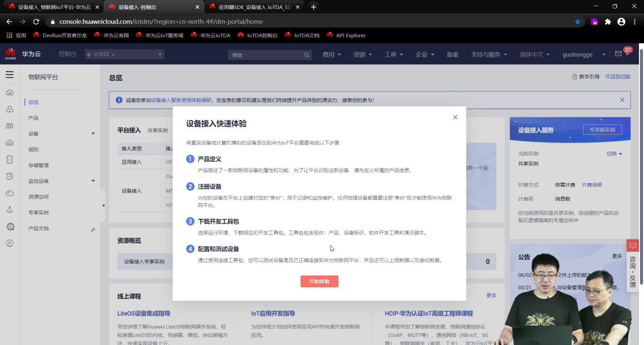Open IoT应用开发指导 course link
The image size is (644, 345).
tap(273, 313)
